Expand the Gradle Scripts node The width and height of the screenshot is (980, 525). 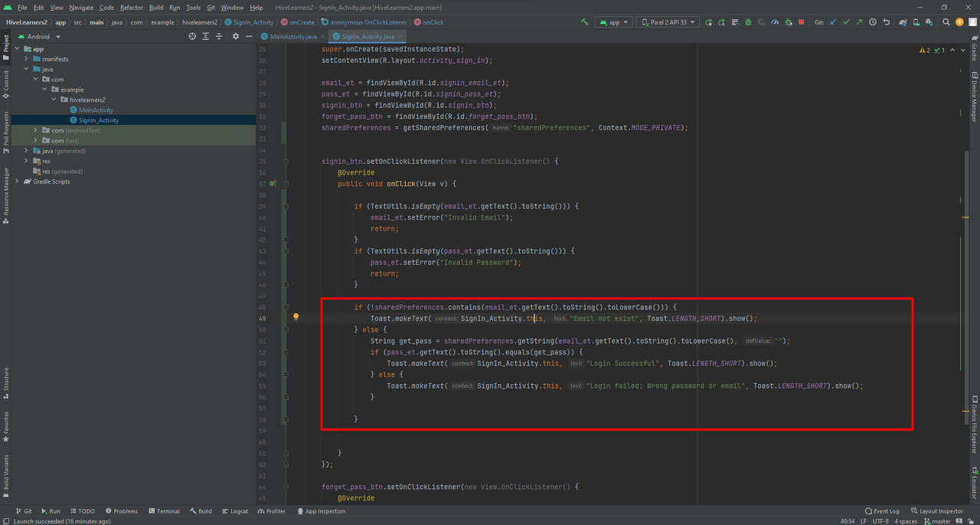[18, 181]
